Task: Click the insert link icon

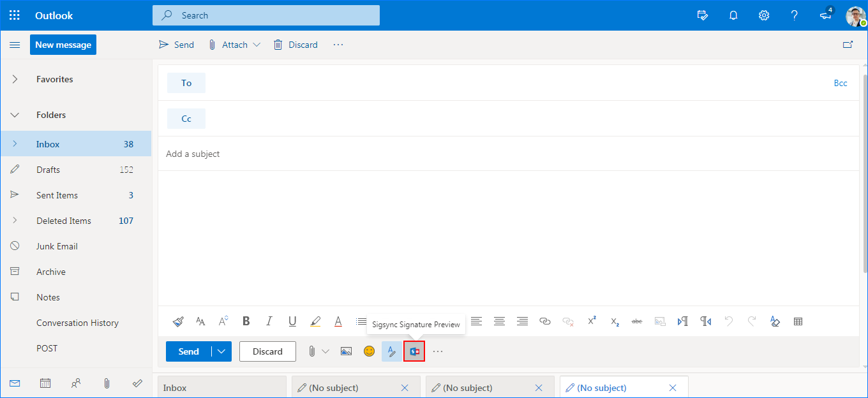Action: [544, 321]
